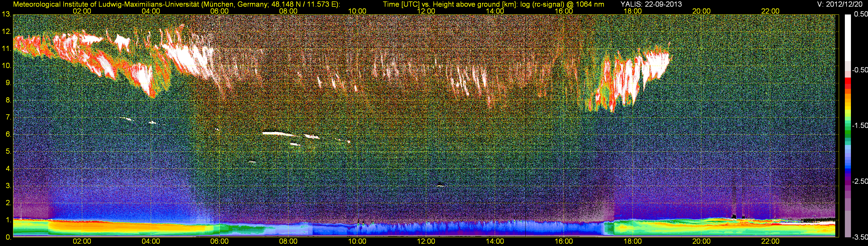This screenshot has height=246, width=868.
Task: Click the '-2.50' color scale value
Action: (860, 181)
